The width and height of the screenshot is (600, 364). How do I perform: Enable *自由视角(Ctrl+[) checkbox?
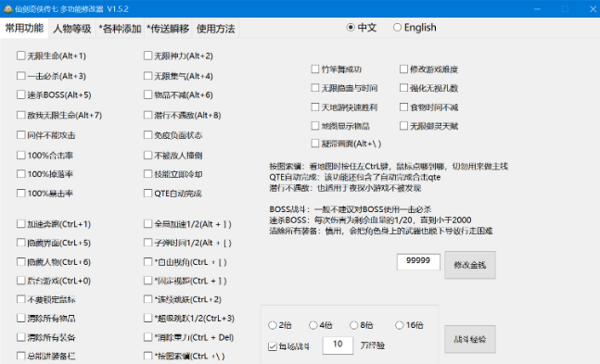point(148,261)
